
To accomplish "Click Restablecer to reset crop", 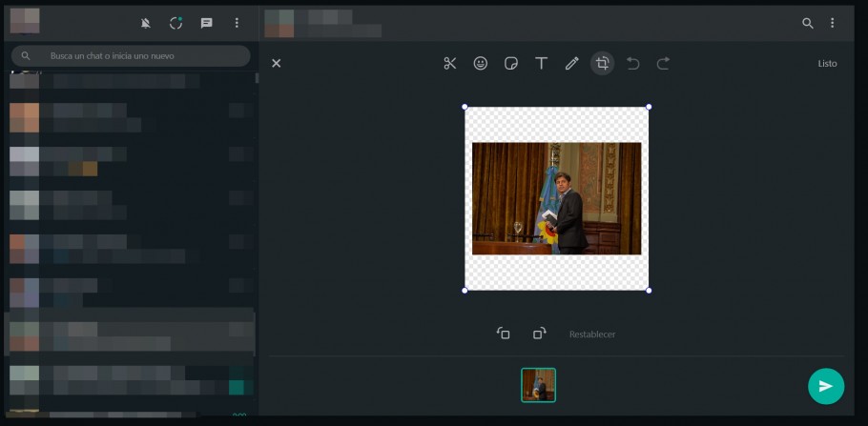I will click(x=592, y=335).
